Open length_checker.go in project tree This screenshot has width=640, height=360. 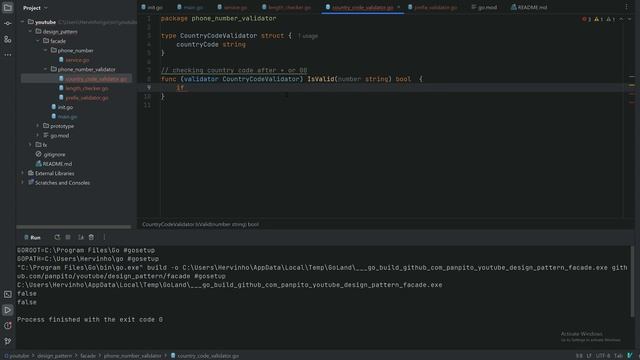click(x=87, y=88)
